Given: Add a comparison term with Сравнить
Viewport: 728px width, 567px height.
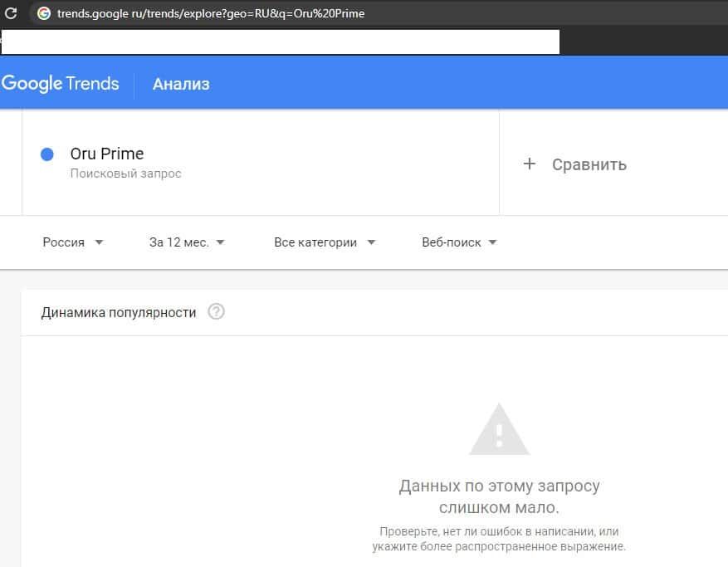Looking at the screenshot, I should [589, 164].
